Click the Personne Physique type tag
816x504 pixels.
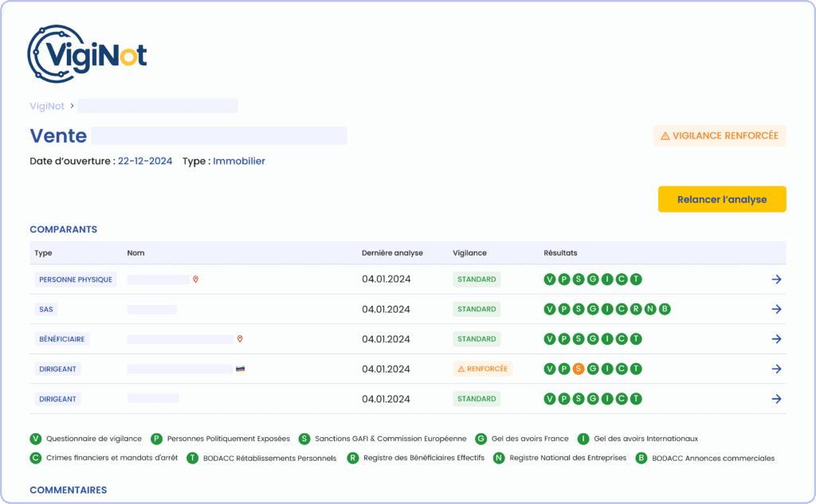(x=76, y=279)
